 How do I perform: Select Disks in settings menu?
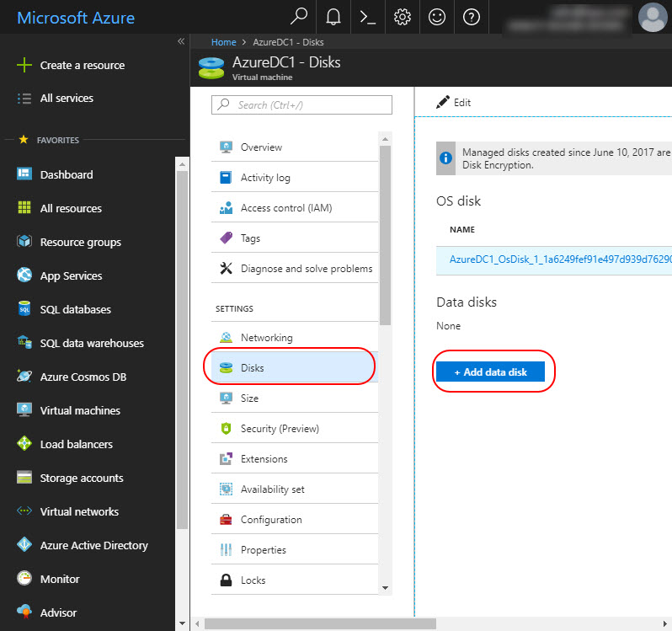pyautogui.click(x=295, y=367)
